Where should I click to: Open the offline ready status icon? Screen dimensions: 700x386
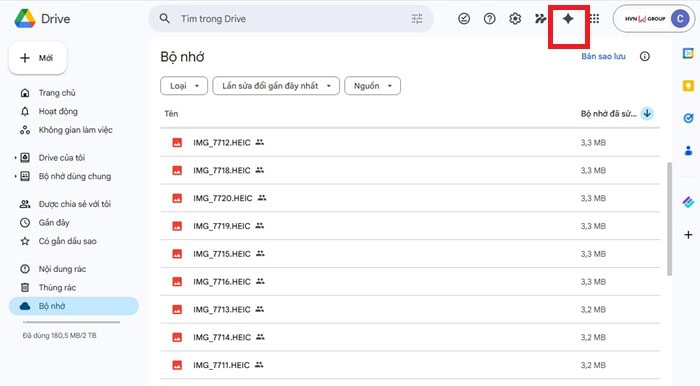tap(464, 19)
